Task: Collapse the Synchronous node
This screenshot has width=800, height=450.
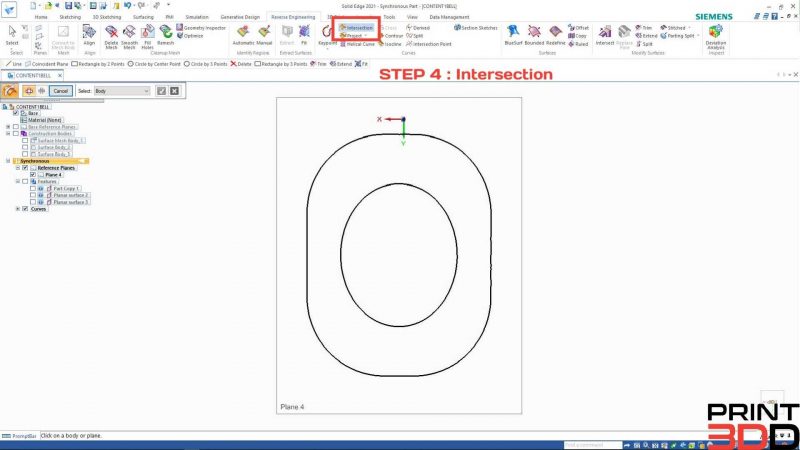Action: pos(8,161)
